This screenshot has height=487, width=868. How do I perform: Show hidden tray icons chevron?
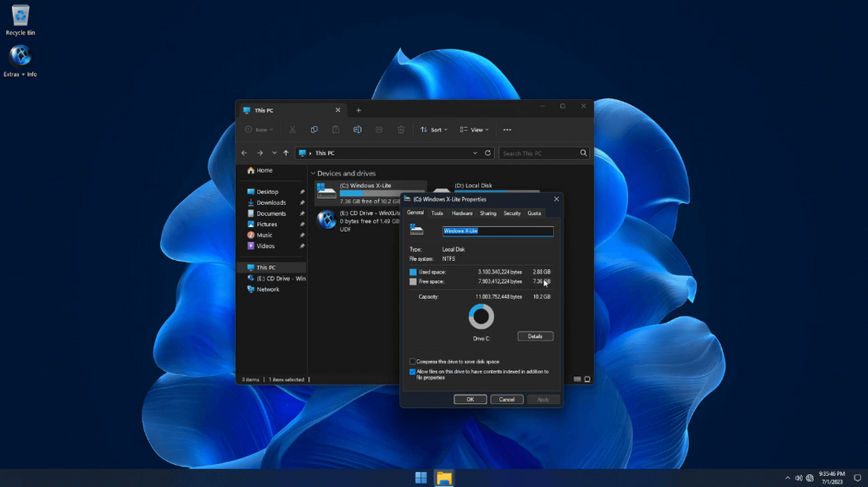[787, 479]
